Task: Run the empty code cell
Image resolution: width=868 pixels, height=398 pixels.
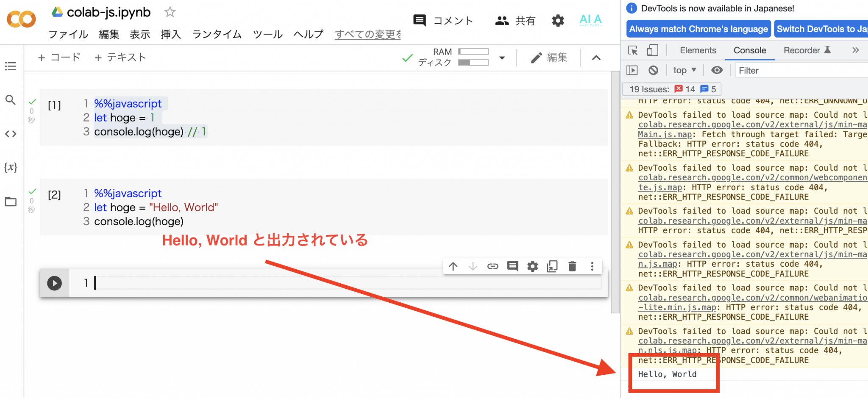Action: (54, 283)
